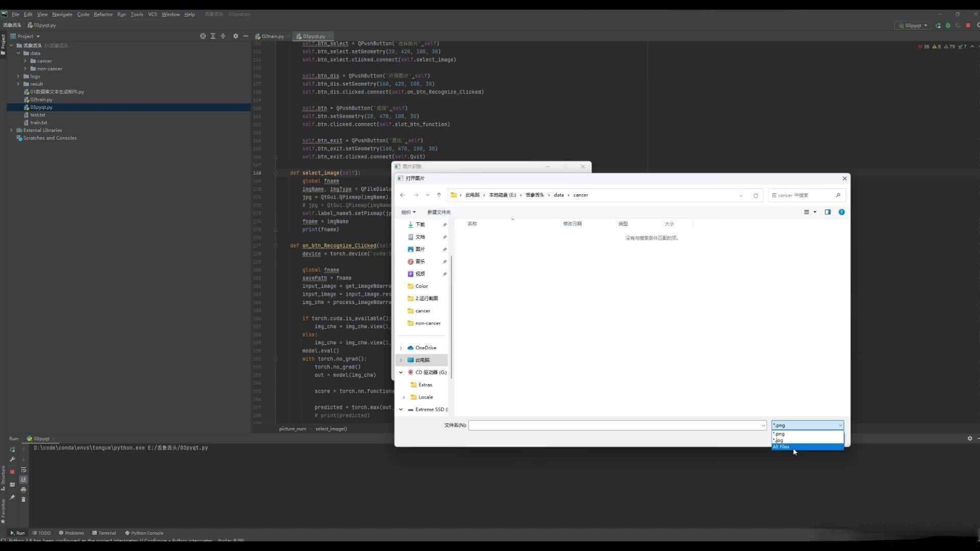The width and height of the screenshot is (980, 551).
Task: Open file dialog help icon
Action: pos(841,212)
